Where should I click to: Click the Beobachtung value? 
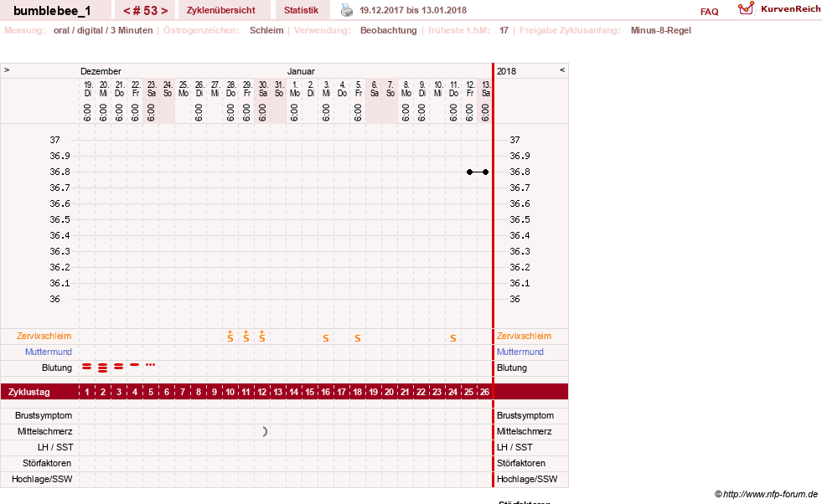point(389,30)
